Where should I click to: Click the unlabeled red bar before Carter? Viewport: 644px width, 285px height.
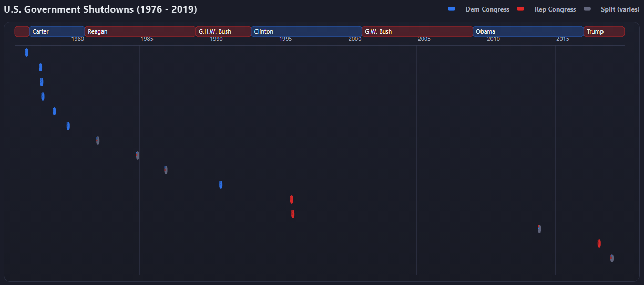pyautogui.click(x=22, y=31)
